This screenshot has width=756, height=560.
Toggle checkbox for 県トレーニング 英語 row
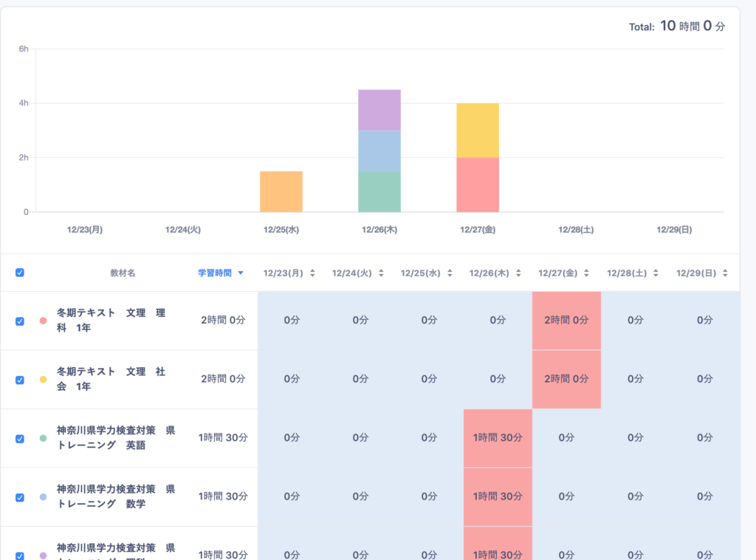pyautogui.click(x=20, y=438)
